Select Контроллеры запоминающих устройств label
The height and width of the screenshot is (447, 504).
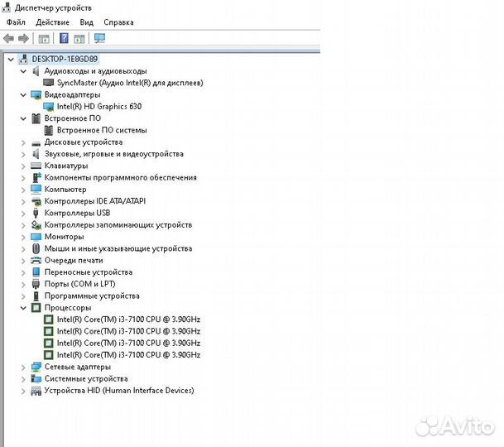click(118, 225)
